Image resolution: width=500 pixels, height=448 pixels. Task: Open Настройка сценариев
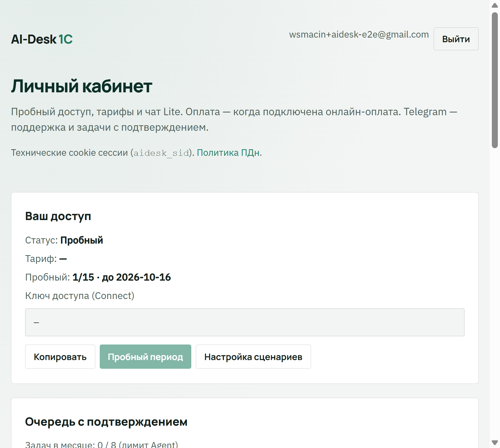[253, 357]
